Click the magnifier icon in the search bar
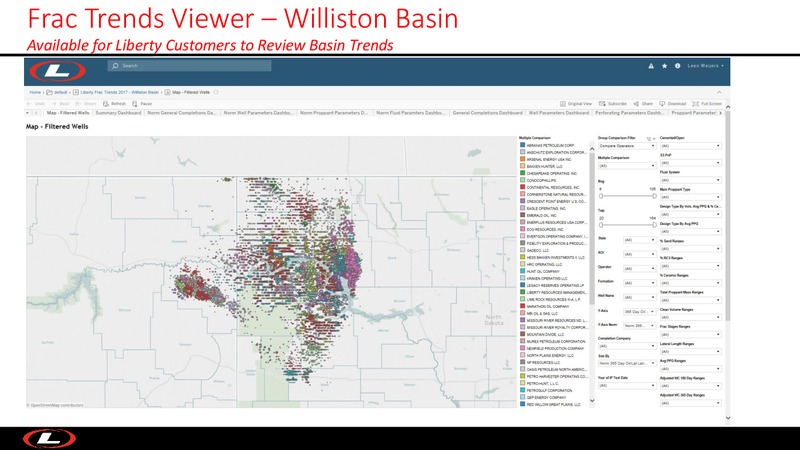 (115, 66)
